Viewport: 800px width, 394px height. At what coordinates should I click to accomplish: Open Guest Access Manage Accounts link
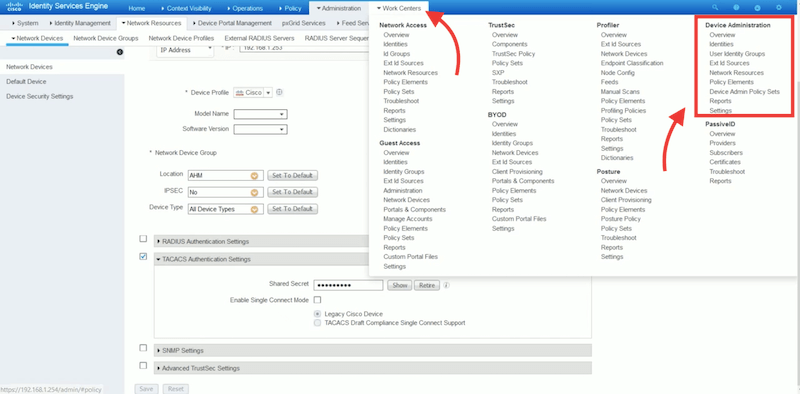tap(408, 219)
